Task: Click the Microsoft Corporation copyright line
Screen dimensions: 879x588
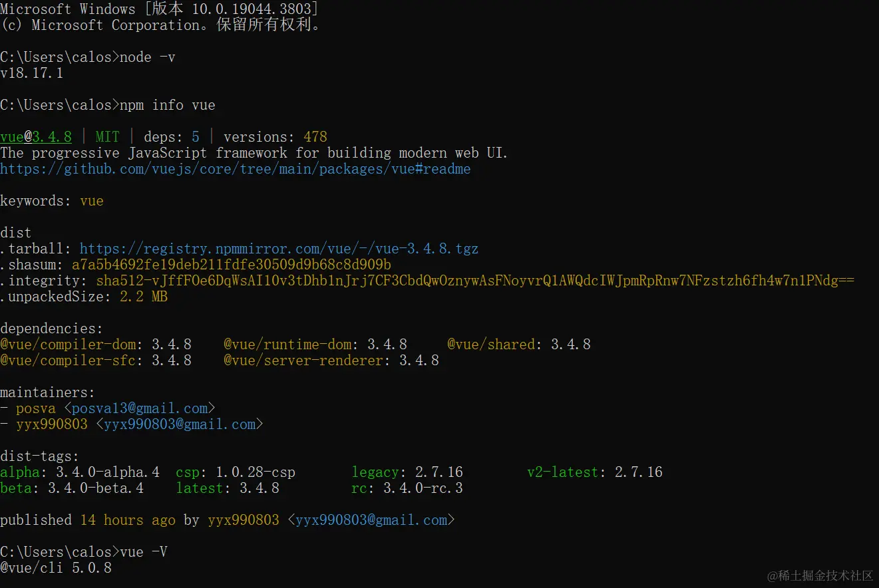Action: [162, 25]
